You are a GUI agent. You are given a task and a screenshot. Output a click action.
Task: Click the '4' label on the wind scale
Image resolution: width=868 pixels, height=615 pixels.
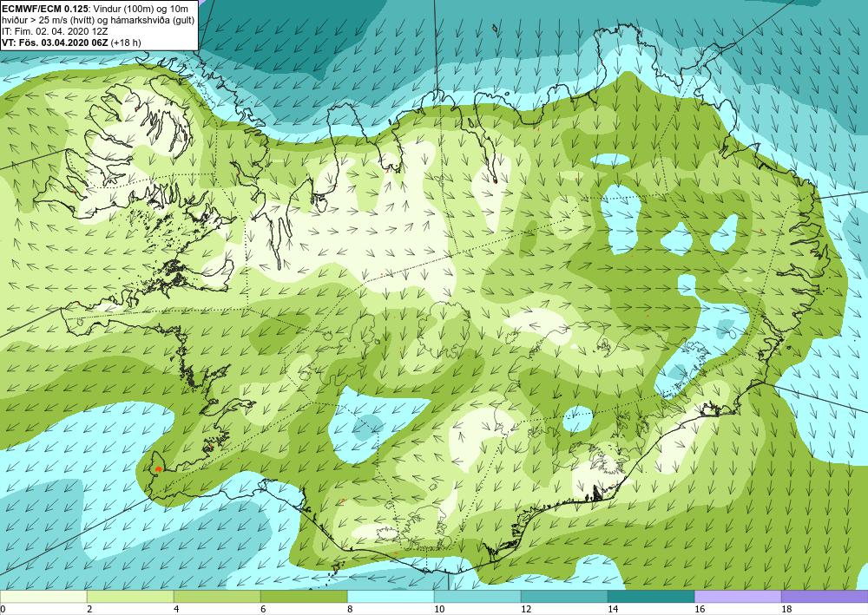point(176,610)
